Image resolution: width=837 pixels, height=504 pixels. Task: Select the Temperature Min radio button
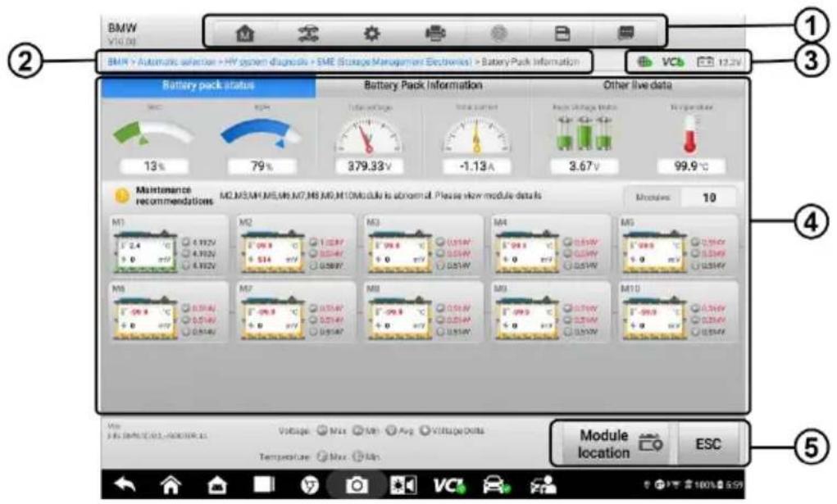[x=357, y=456]
